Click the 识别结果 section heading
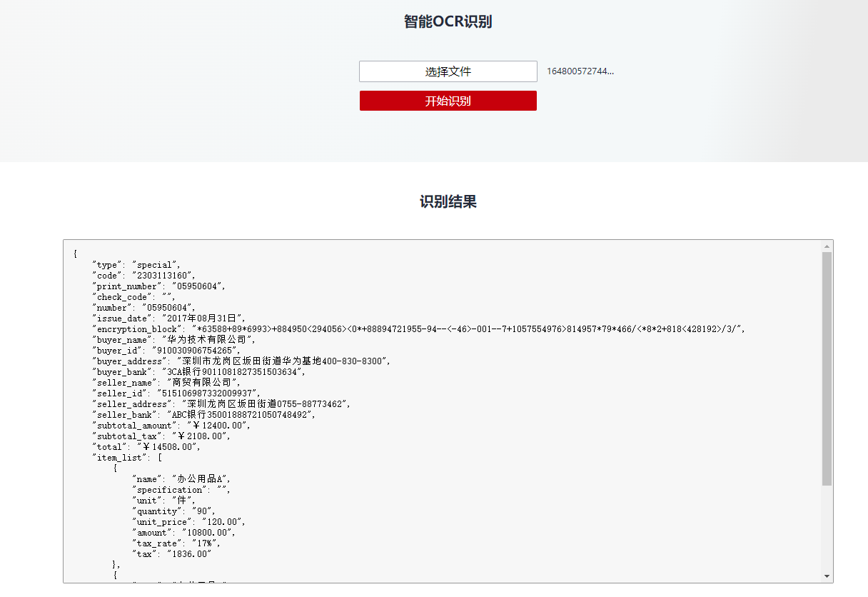Viewport: 868px width, 597px height. (448, 201)
